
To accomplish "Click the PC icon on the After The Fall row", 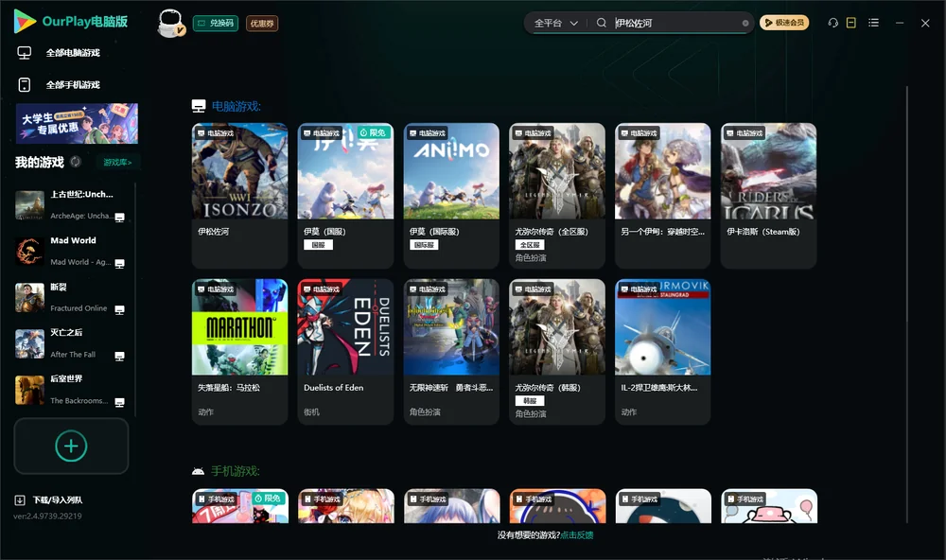I will pos(119,357).
